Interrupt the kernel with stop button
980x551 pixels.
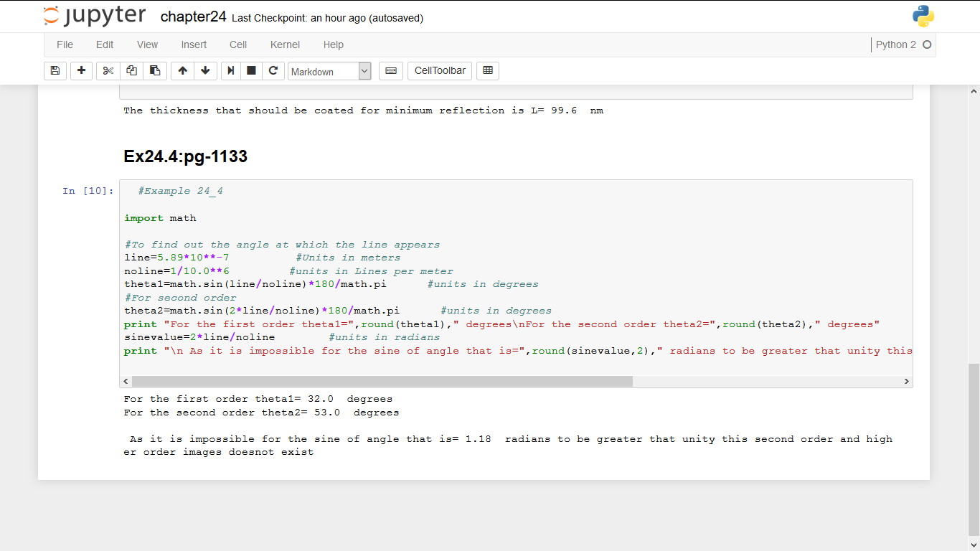click(x=251, y=70)
